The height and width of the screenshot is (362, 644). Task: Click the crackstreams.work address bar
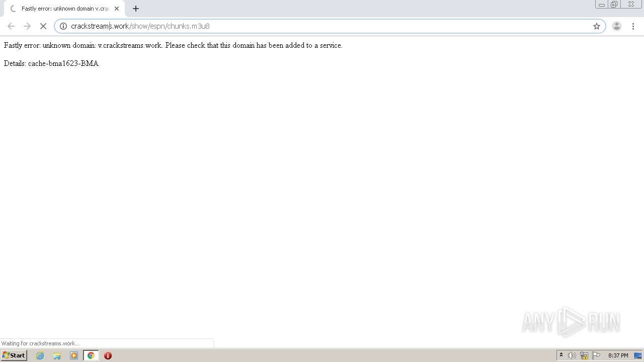point(330,26)
